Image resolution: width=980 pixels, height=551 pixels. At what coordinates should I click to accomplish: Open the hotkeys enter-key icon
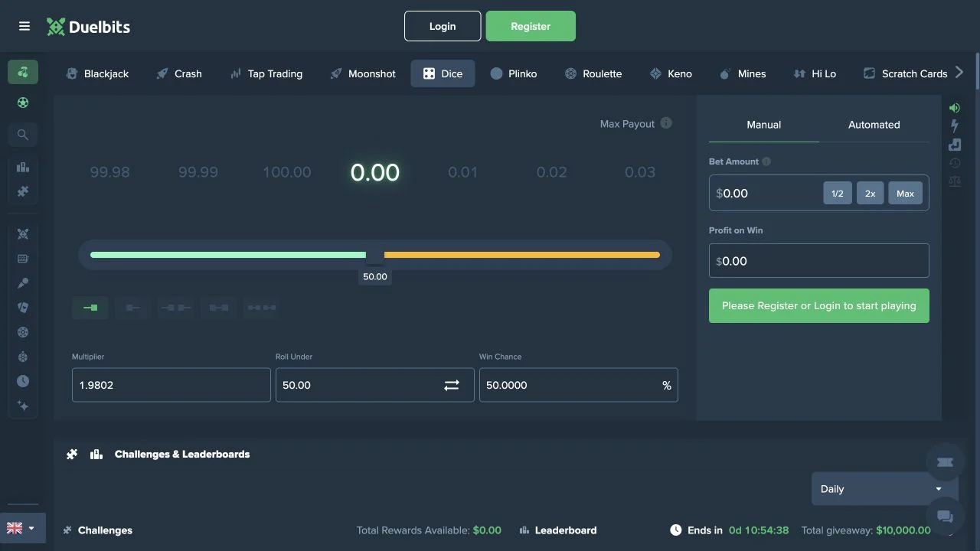pyautogui.click(x=954, y=145)
